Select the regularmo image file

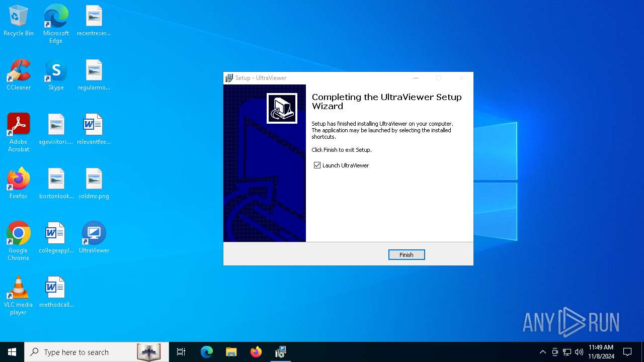pos(94,75)
